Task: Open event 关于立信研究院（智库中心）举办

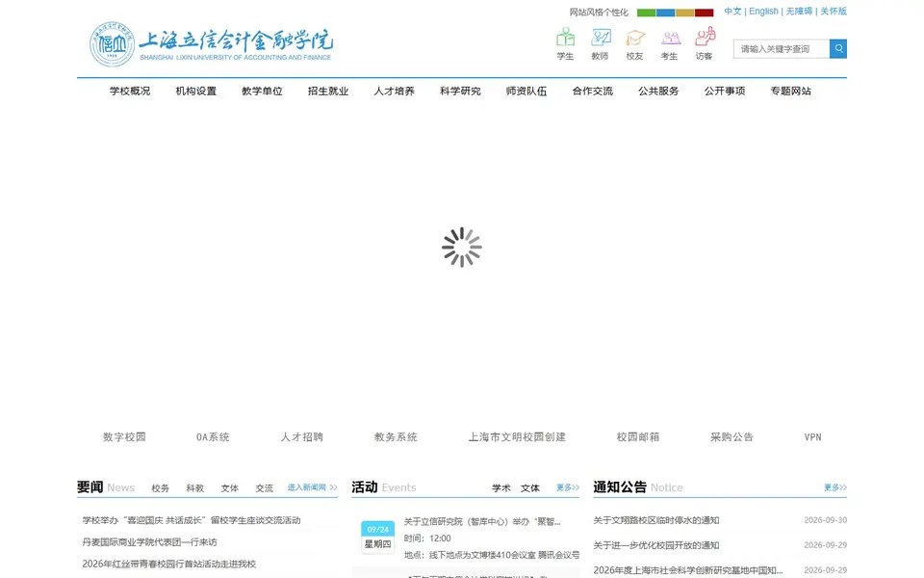Action: (482, 522)
